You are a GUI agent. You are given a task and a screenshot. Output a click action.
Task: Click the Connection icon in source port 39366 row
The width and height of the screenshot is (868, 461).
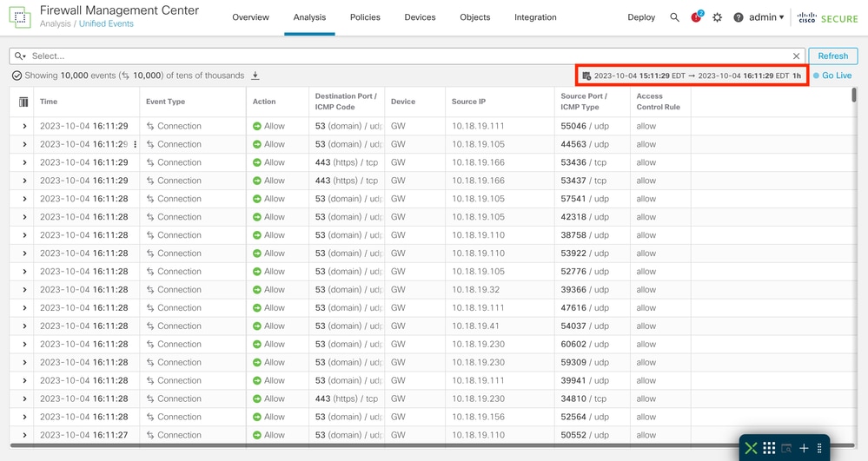150,289
